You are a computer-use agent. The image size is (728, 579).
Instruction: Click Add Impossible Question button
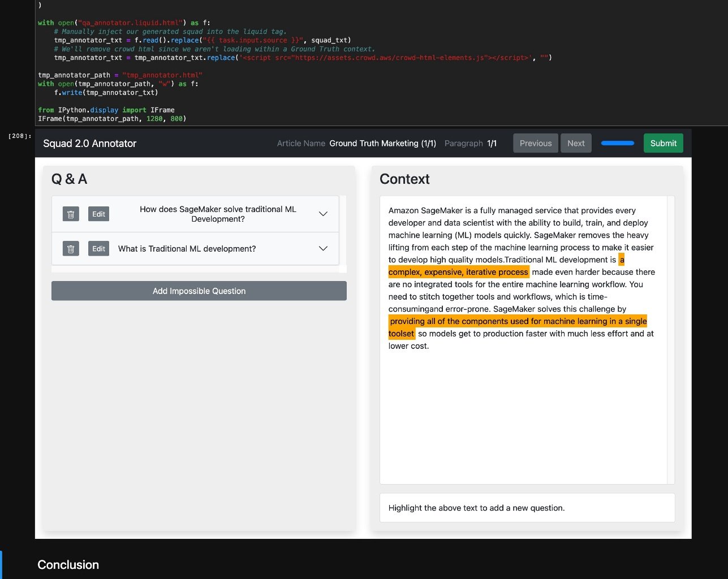coord(199,291)
